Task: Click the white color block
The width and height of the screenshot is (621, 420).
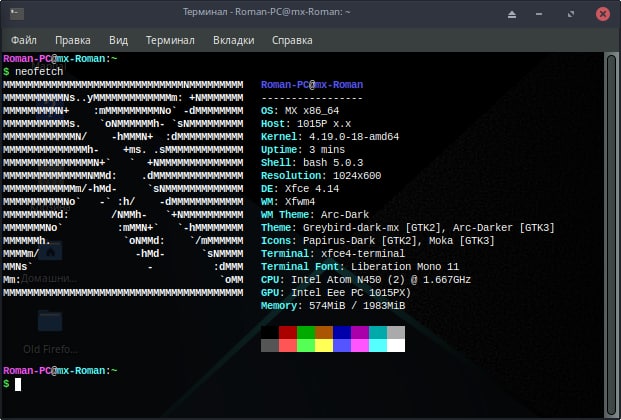Action: [x=396, y=346]
